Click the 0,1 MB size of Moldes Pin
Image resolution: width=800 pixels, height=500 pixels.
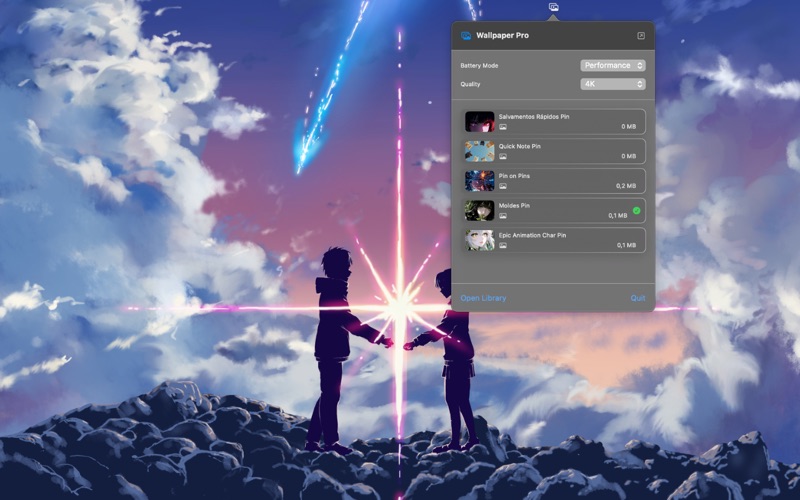pyautogui.click(x=617, y=216)
